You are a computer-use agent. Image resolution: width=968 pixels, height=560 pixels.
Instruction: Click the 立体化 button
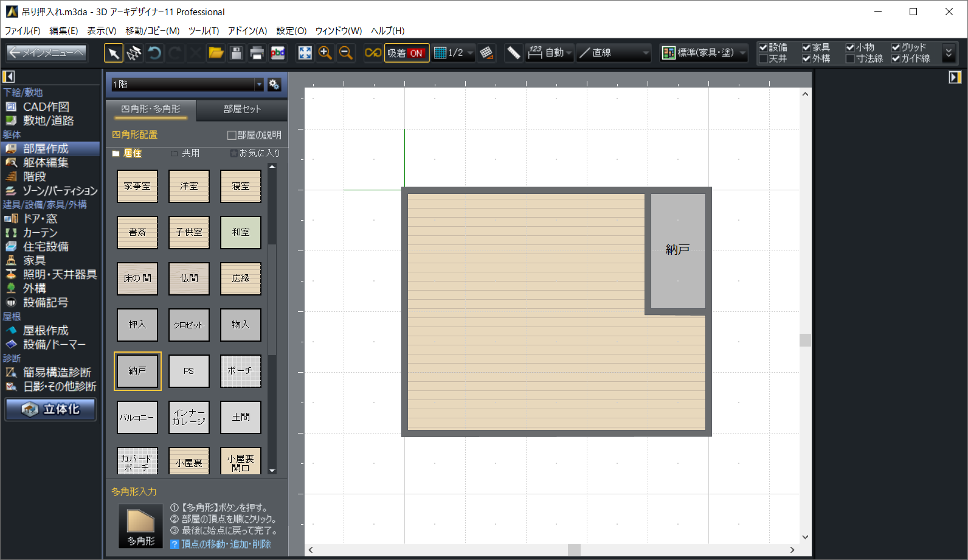(51, 409)
